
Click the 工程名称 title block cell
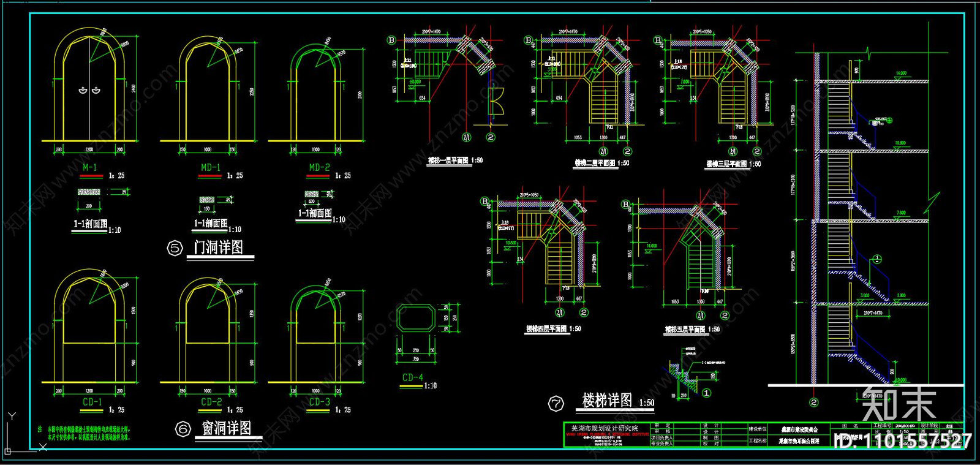758,440
